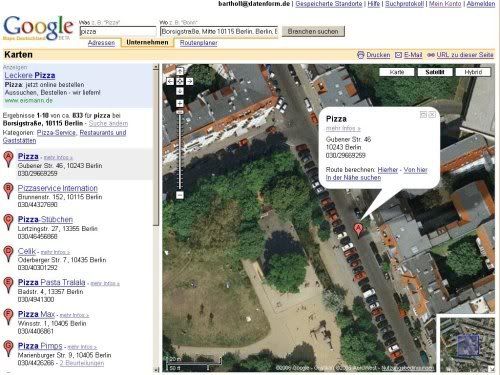Click the red marker A on map
Screen dimensions: 500x375
tap(358, 230)
